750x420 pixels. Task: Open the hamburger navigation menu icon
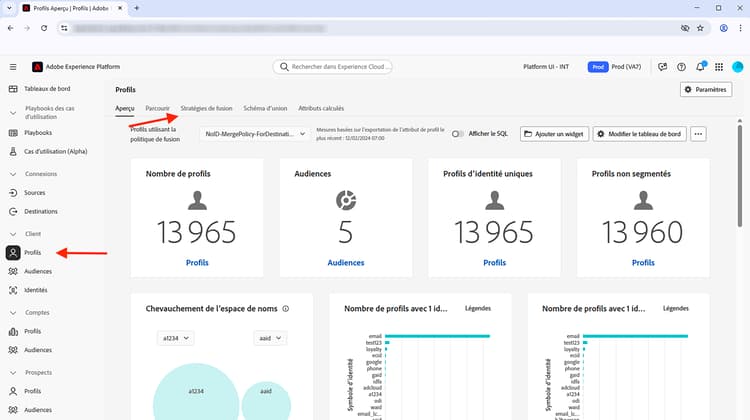coord(13,67)
